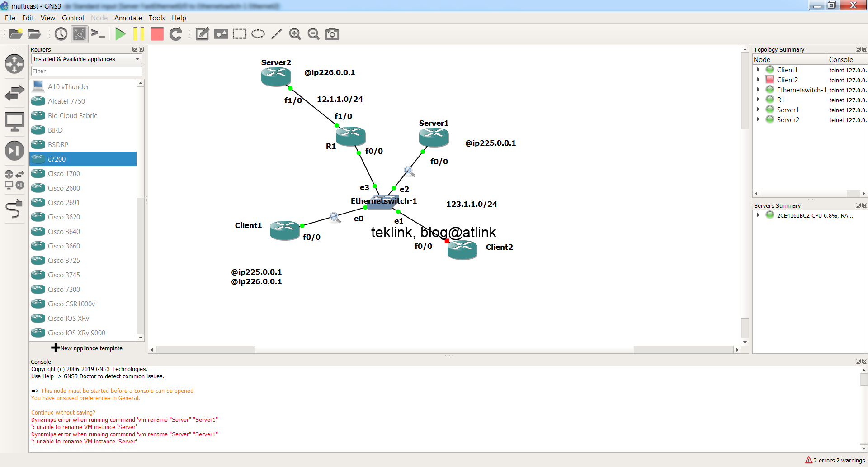Viewport: 868px width, 467px height.
Task: Reload all devices with the reload icon
Action: pos(176,33)
